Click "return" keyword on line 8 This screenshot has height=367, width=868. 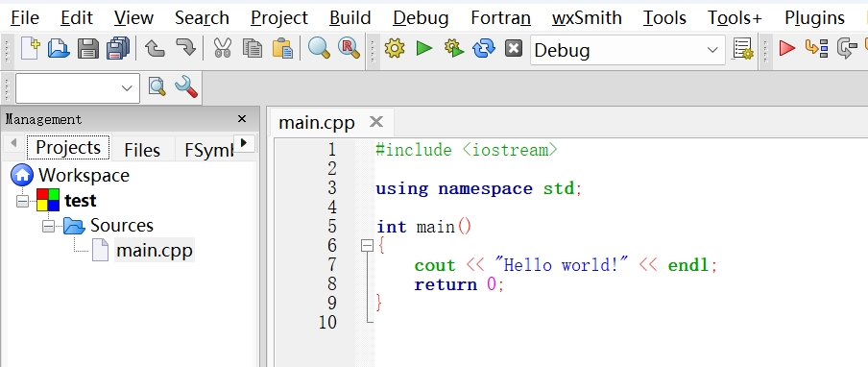click(446, 284)
